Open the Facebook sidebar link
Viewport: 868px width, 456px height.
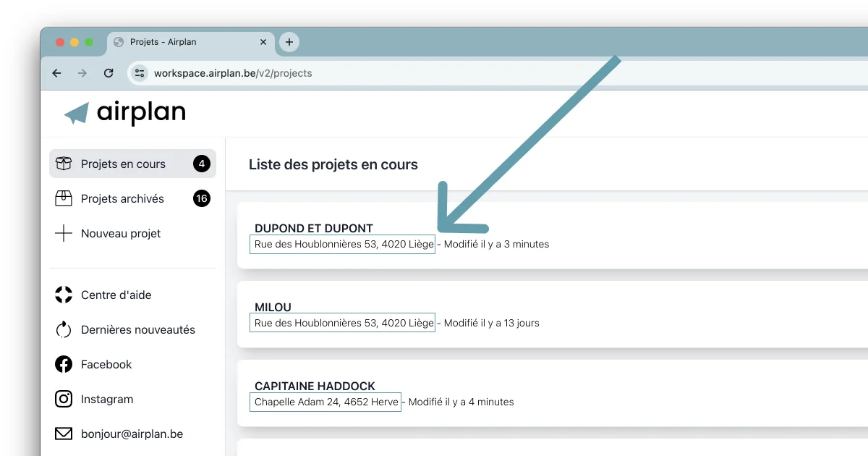[132, 364]
